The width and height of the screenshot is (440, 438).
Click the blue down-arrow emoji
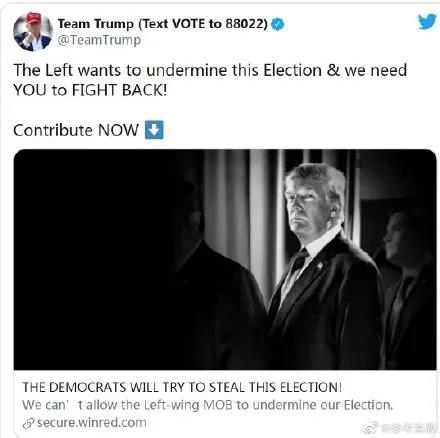pos(154,130)
